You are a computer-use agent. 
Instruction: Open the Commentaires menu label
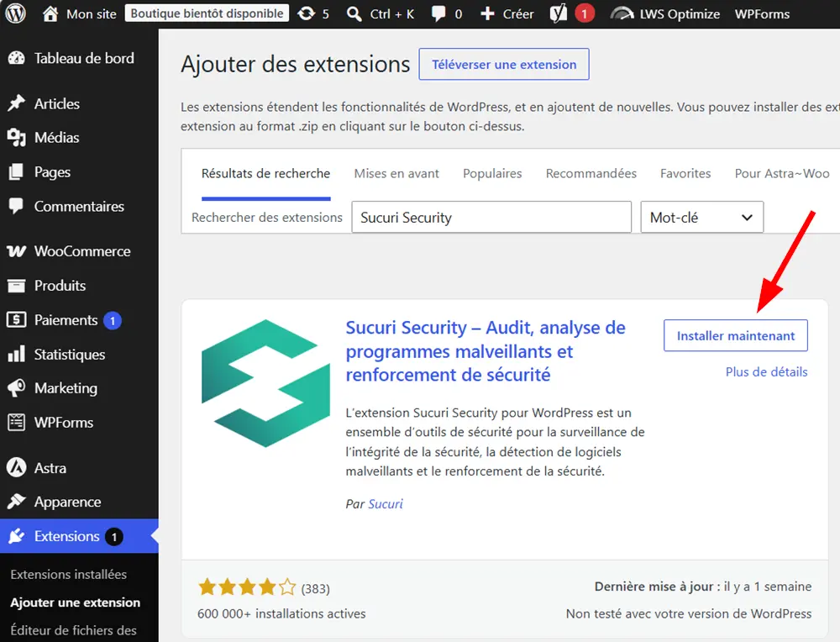79,207
